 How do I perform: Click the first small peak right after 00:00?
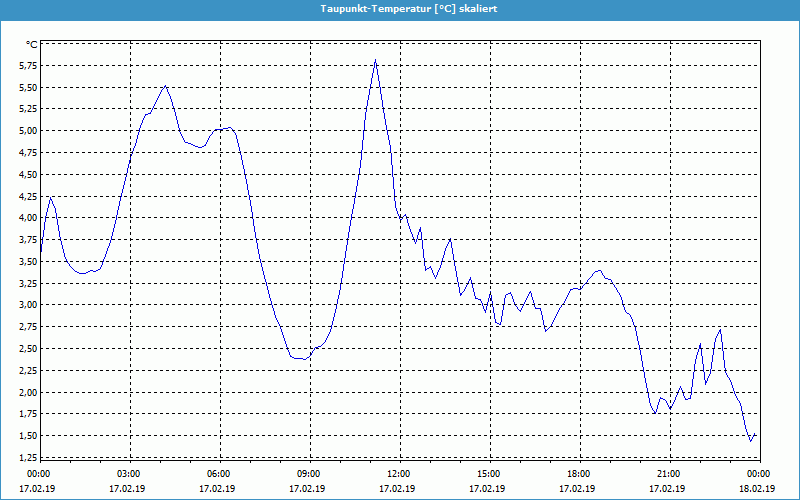click(50, 197)
